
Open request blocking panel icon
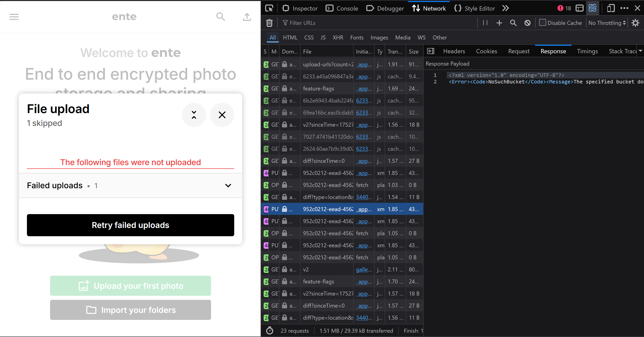pos(528,23)
